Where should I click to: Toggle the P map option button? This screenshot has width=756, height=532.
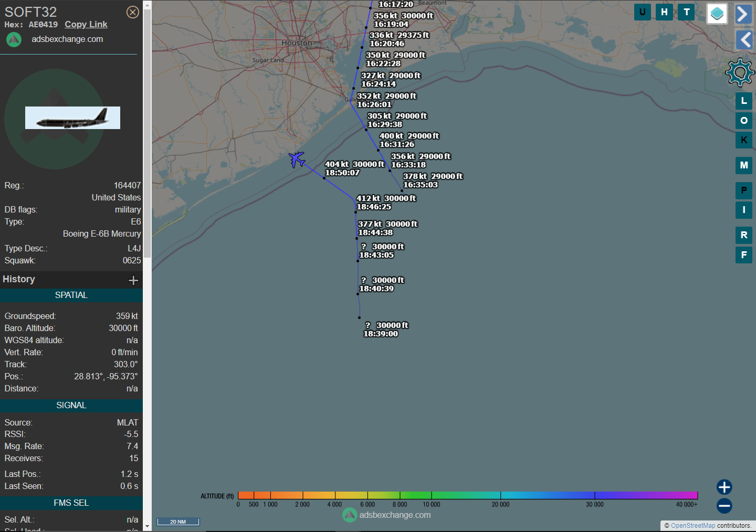click(744, 190)
